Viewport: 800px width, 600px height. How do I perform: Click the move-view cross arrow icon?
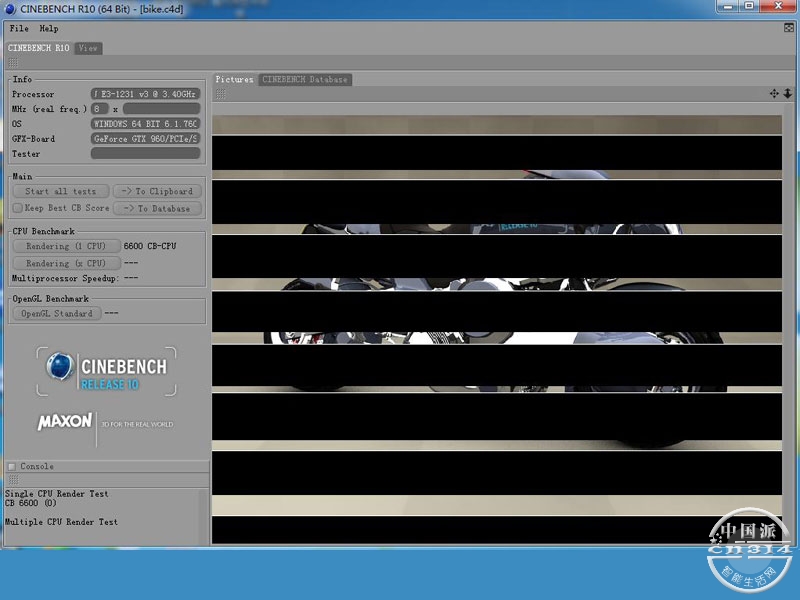coord(774,93)
